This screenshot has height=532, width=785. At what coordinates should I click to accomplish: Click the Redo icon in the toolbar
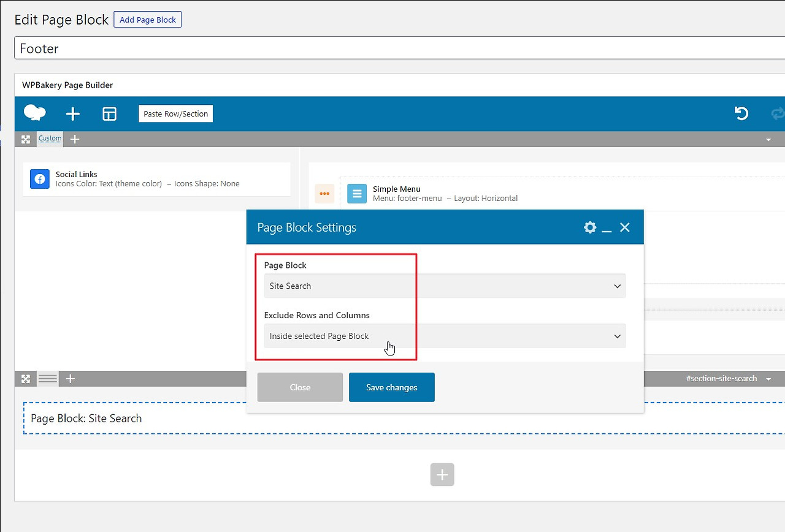778,113
